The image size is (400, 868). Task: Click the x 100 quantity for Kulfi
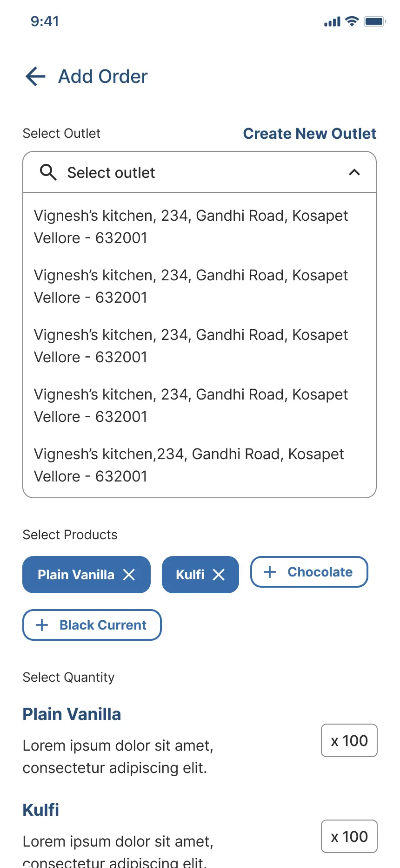click(349, 836)
